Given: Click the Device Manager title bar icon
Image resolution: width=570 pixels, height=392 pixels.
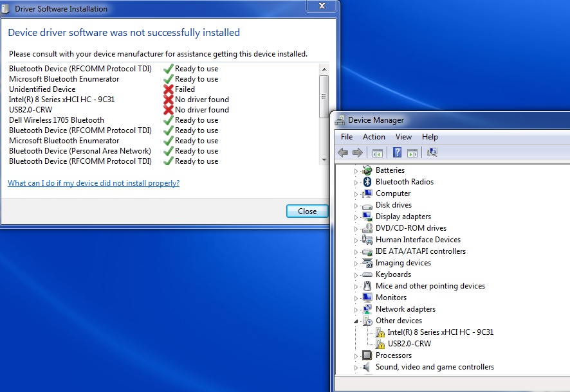Looking at the screenshot, I should coord(340,120).
